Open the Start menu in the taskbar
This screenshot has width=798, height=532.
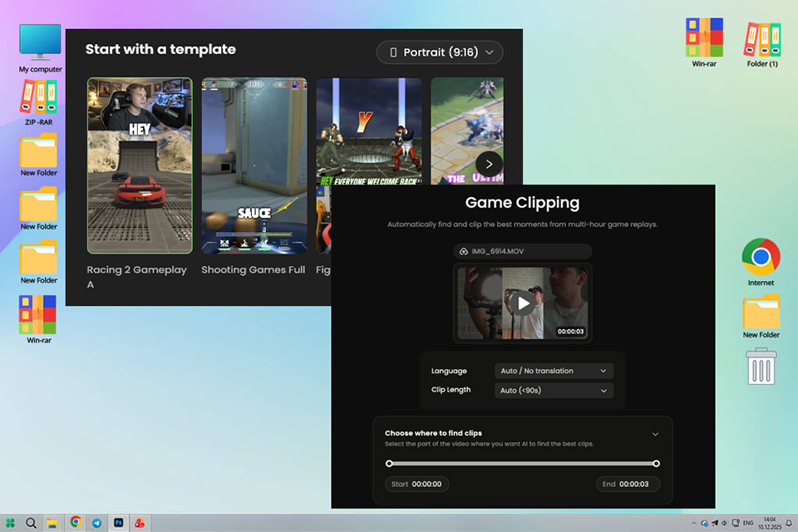coord(10,523)
